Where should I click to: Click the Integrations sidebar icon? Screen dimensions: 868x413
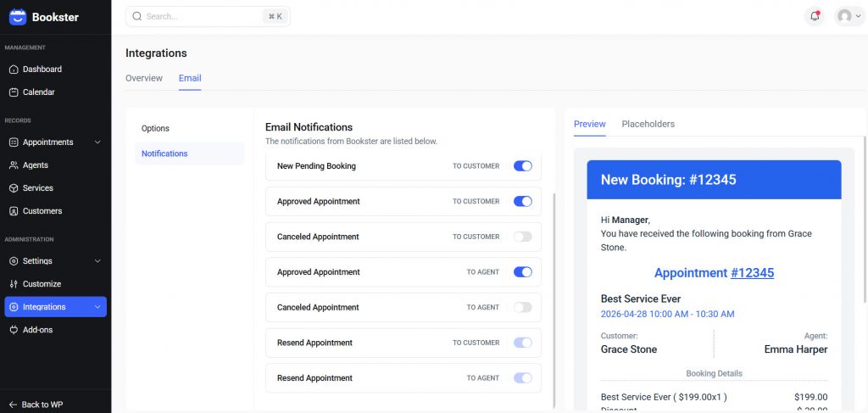pyautogui.click(x=14, y=307)
